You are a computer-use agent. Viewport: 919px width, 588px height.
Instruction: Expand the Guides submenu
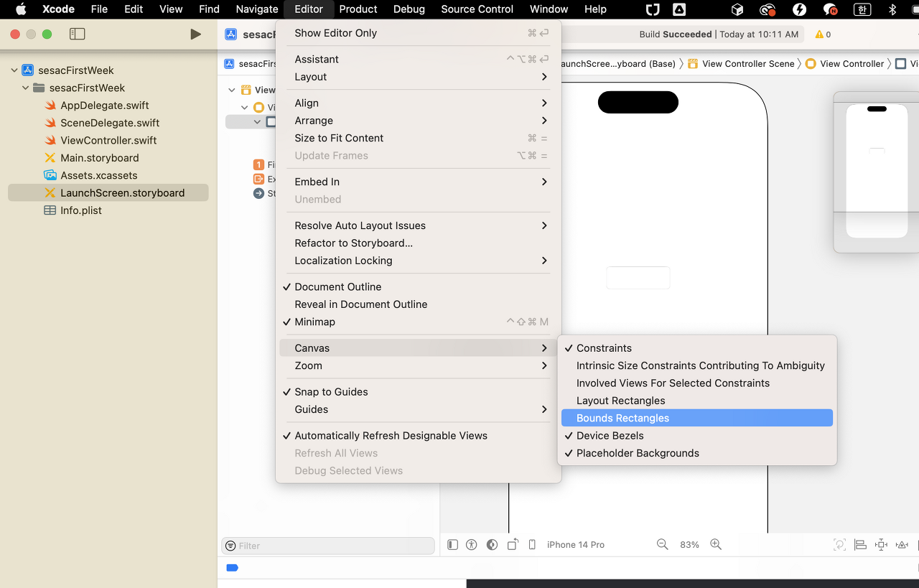[x=419, y=409]
